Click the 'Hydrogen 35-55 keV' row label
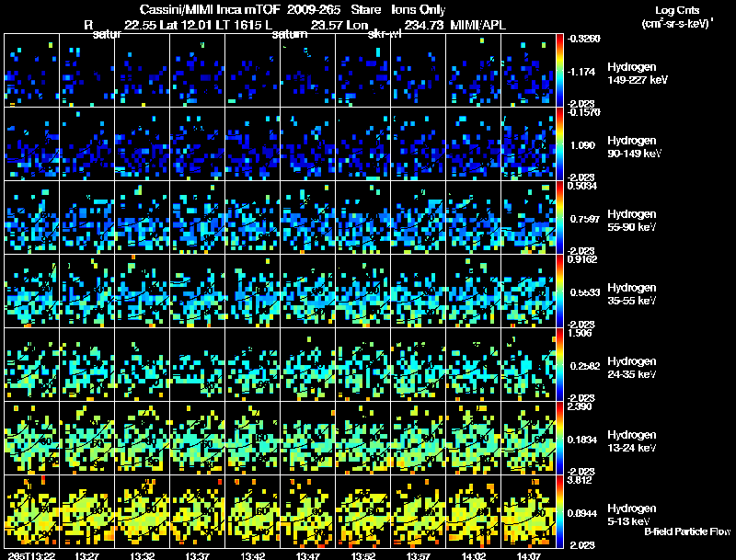 632,294
